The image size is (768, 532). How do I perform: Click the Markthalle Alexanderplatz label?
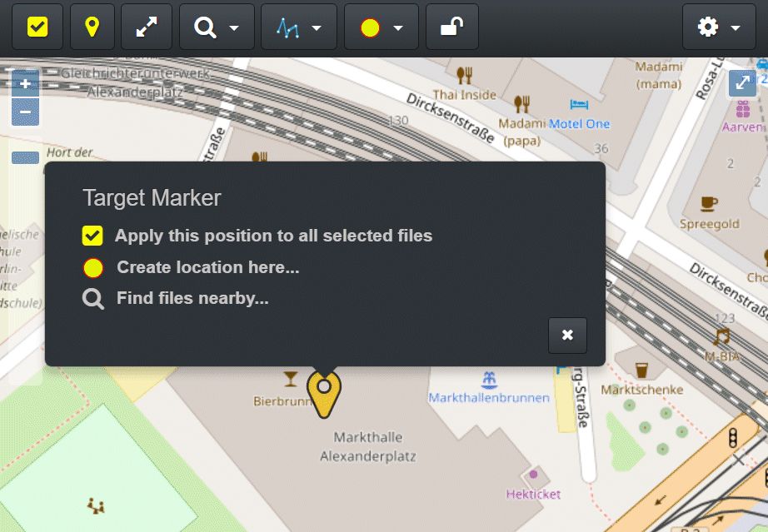click(x=368, y=447)
